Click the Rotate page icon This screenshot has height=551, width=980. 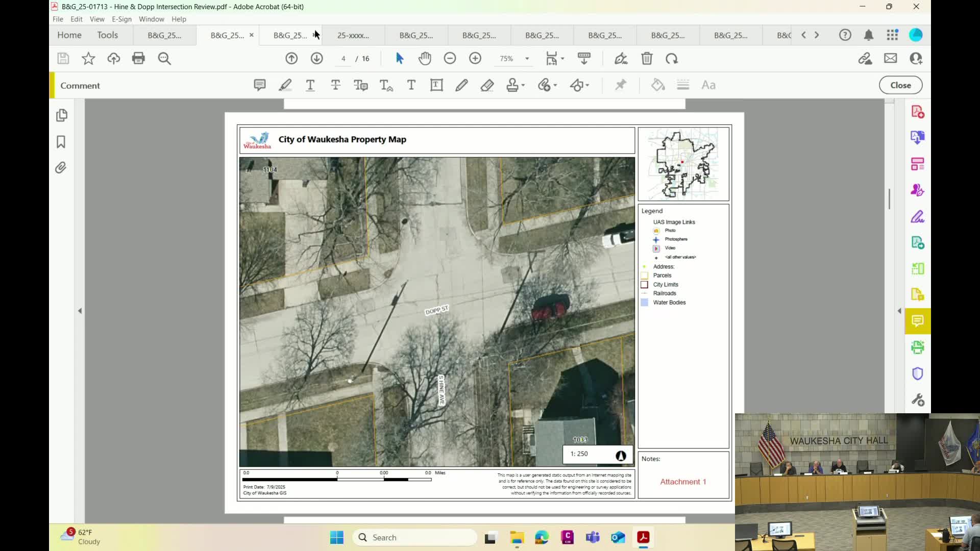pos(672,59)
